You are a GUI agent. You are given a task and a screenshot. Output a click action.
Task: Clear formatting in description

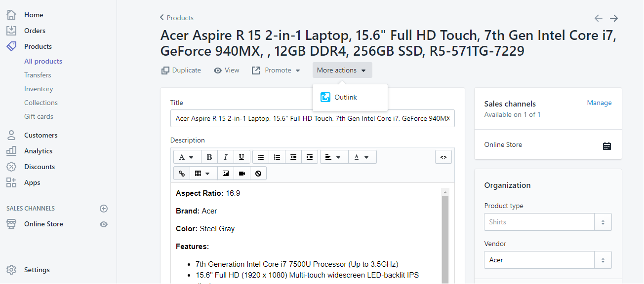pos(258,174)
